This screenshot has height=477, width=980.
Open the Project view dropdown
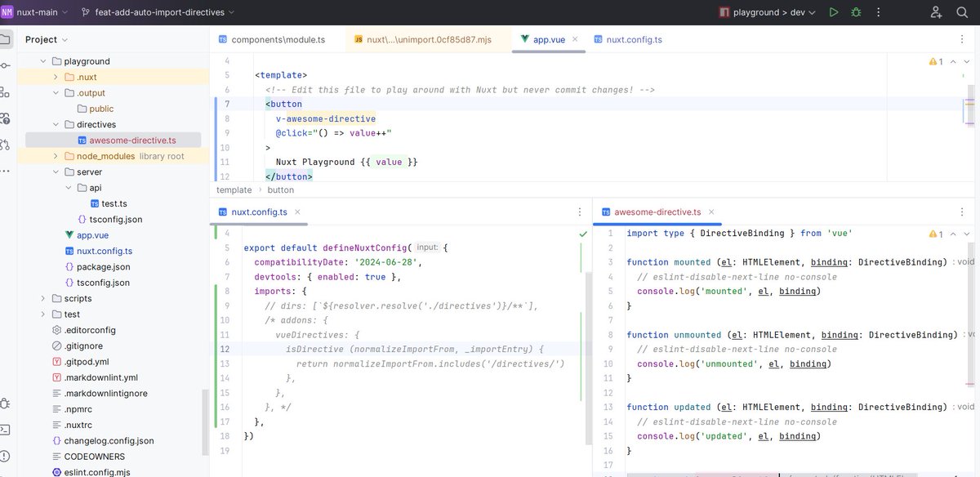click(47, 39)
